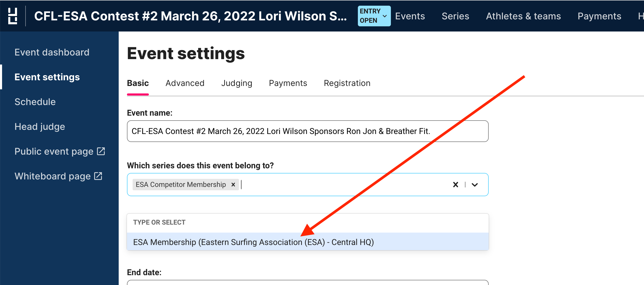Remove the ESA Competitor Membership tag
Viewport: 644px width, 285px height.
233,185
